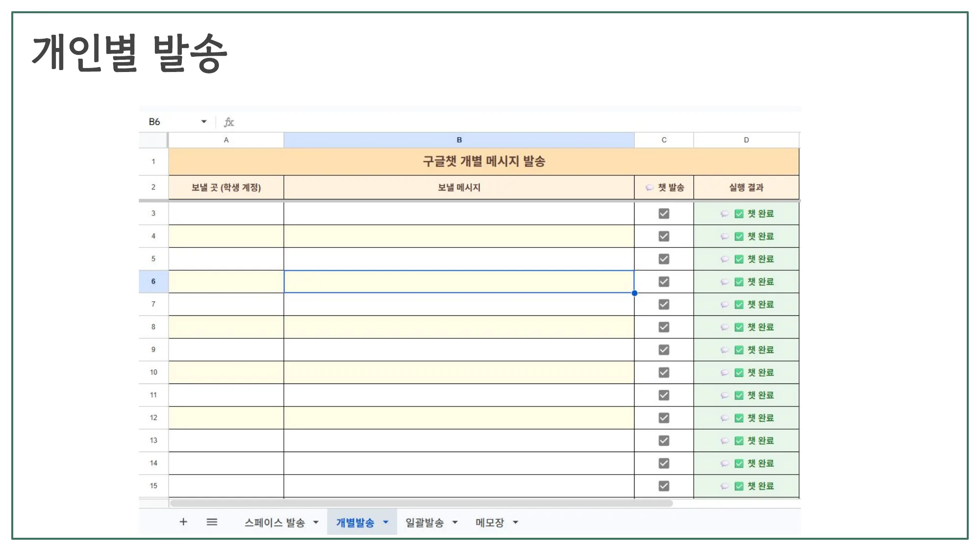Open the all sheets list icon
The width and height of the screenshot is (980, 551).
click(x=212, y=522)
